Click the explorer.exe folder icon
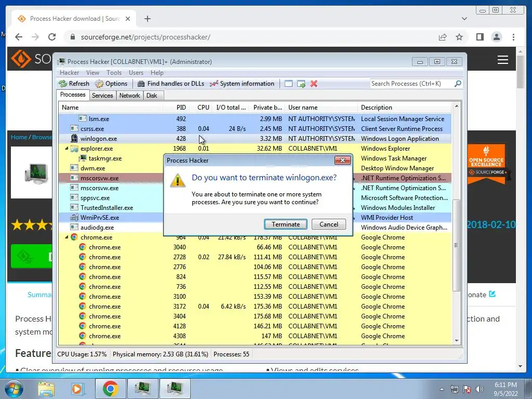 coord(74,149)
